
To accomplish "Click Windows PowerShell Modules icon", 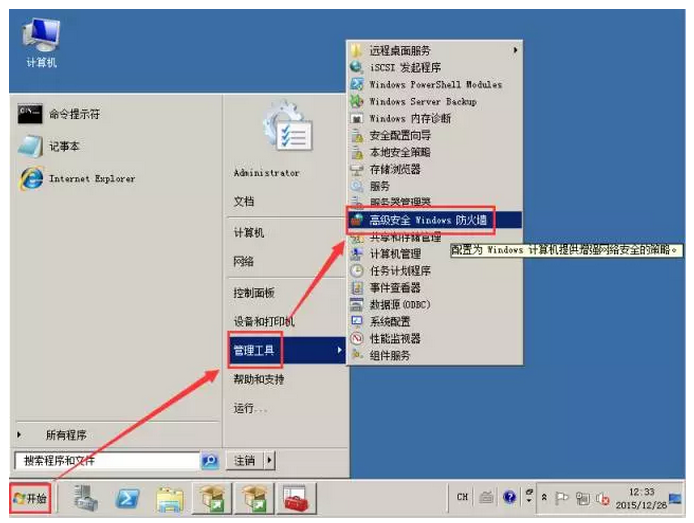I will coord(356,84).
